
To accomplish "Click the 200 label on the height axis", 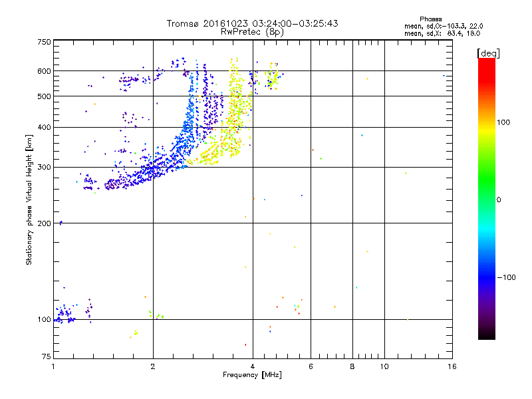I will pos(45,223).
